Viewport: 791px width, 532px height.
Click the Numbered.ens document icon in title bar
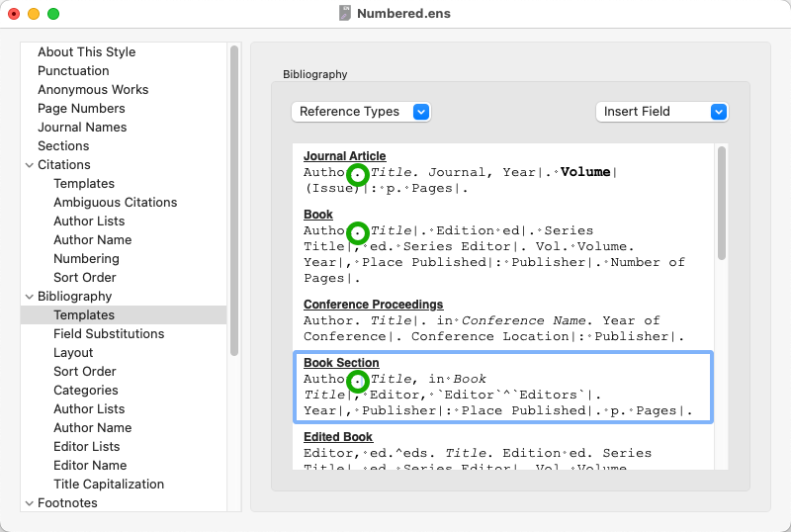tap(345, 14)
